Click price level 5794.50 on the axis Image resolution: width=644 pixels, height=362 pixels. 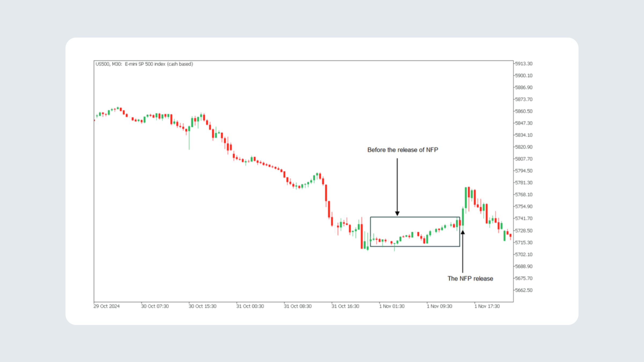tap(524, 171)
